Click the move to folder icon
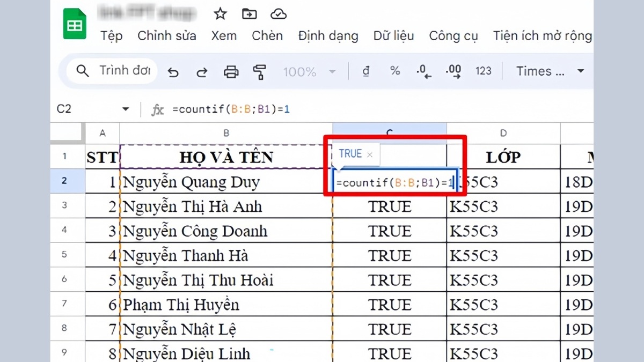Viewport: 644px width, 362px height. click(249, 14)
